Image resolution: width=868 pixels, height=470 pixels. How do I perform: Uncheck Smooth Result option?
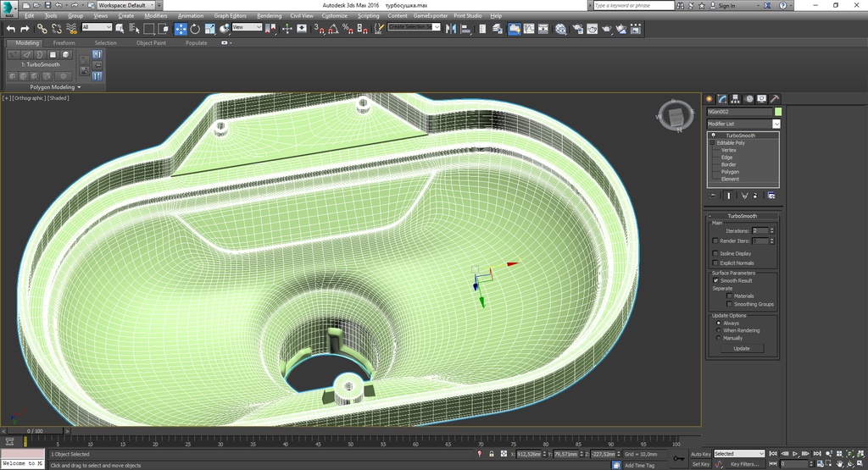(715, 280)
